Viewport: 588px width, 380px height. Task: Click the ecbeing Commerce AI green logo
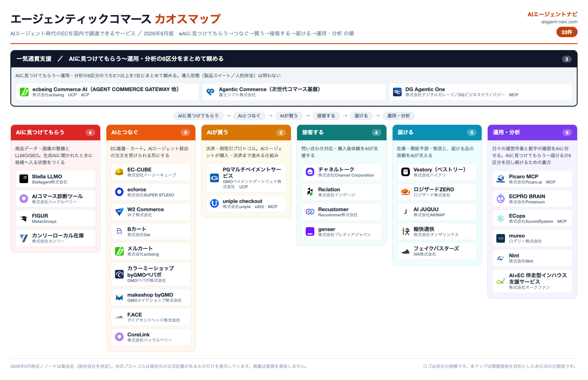point(24,92)
